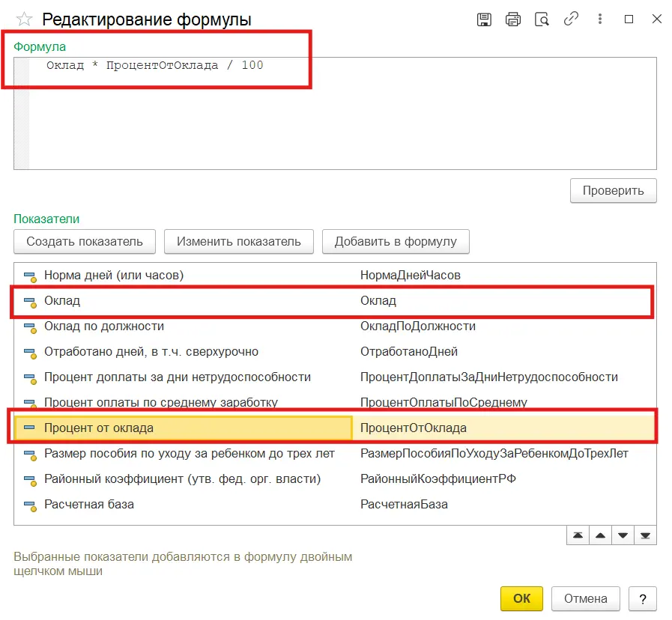
Task: Confirm the formula with the ОК button
Action: tap(521, 598)
